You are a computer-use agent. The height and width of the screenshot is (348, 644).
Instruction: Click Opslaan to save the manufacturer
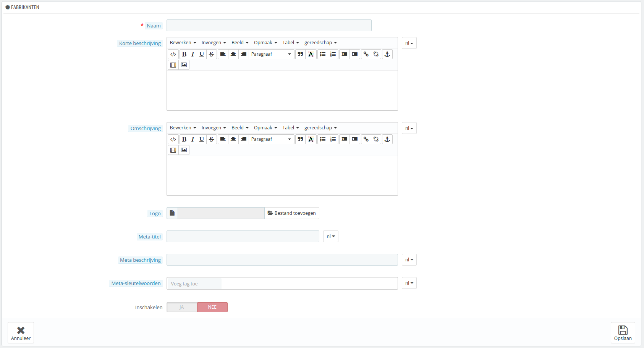(x=623, y=333)
